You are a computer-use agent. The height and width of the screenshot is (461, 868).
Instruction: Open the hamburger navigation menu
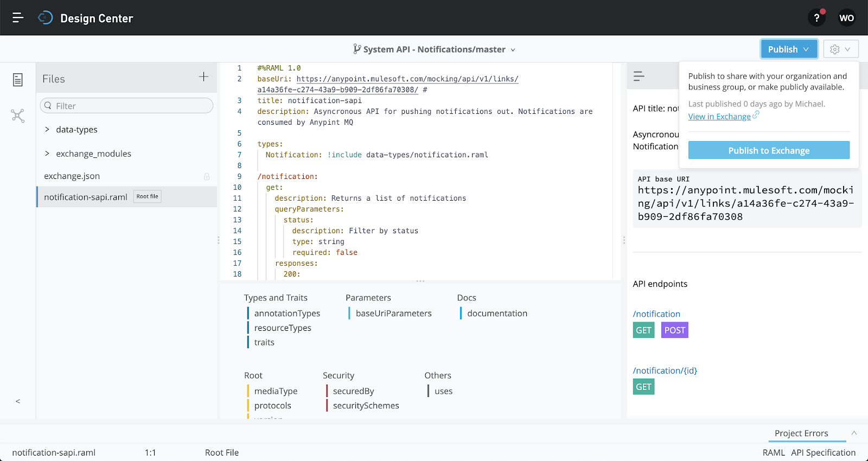coord(18,18)
